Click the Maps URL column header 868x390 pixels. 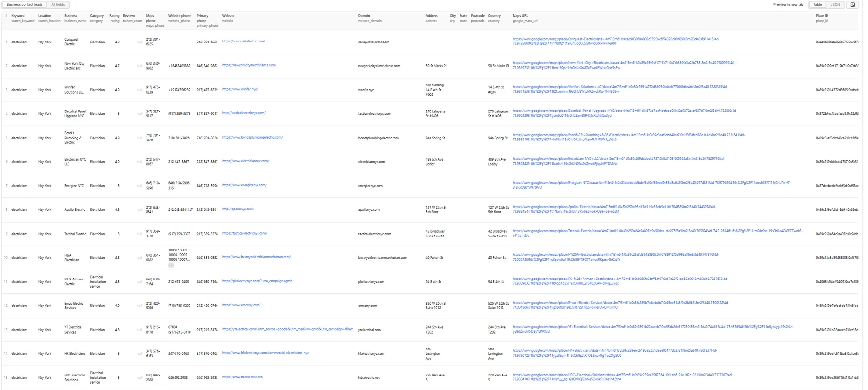[525, 18]
